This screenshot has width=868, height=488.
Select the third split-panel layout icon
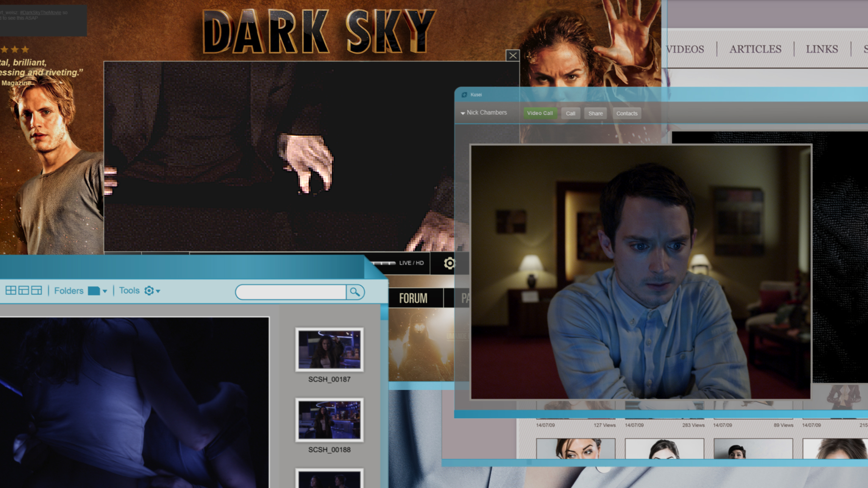click(37, 291)
